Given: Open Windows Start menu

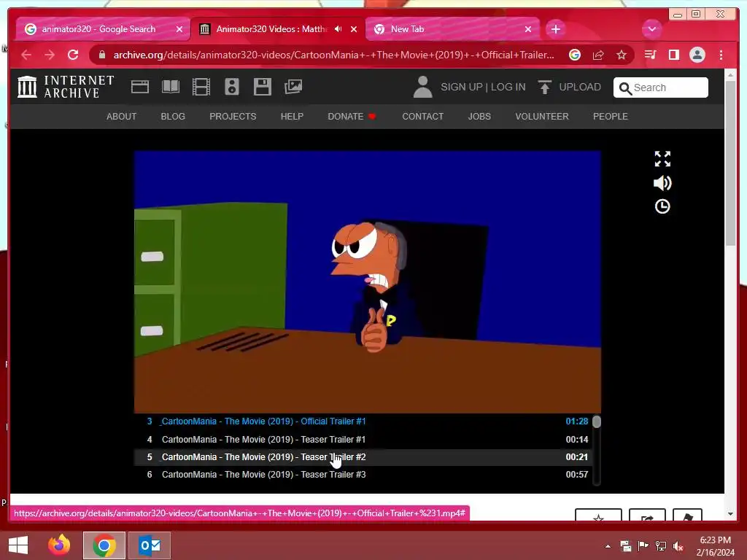Looking at the screenshot, I should click(18, 545).
